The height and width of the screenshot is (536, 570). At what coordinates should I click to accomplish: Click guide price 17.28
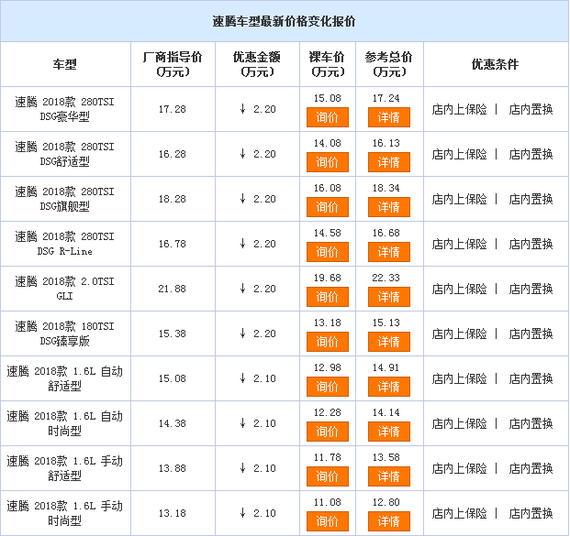(172, 109)
